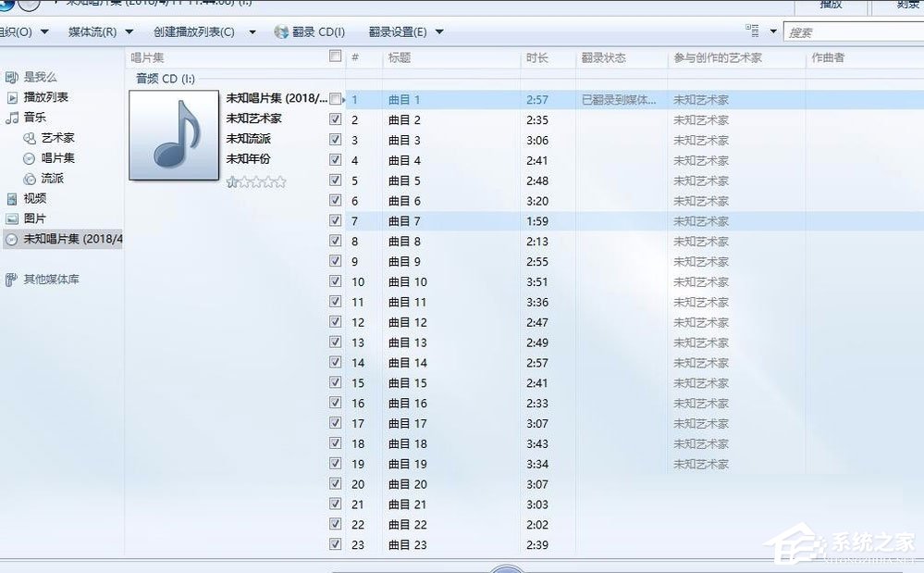Screen dimensions: 924x573
Task: Uncheck 曲目 2 from the rip list
Action: tap(335, 119)
